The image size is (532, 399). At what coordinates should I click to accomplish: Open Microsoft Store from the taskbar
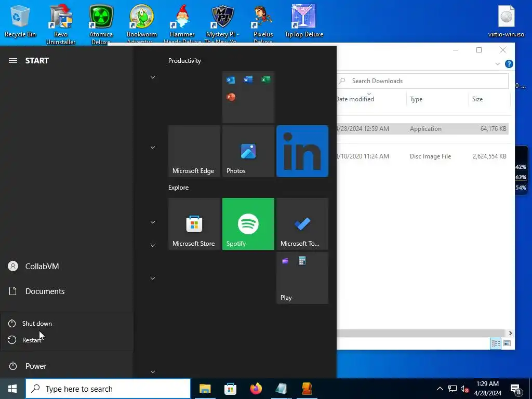tap(230, 389)
